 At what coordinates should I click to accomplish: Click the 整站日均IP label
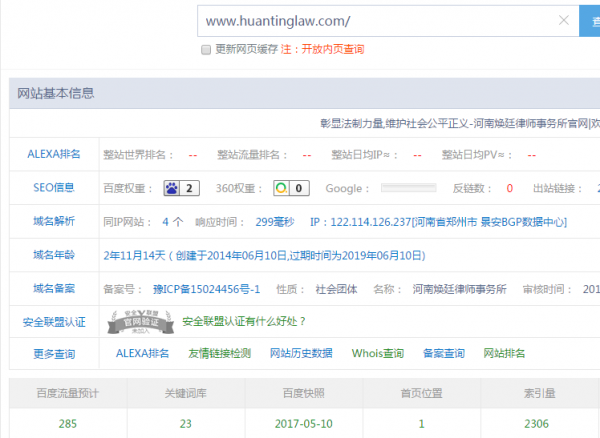pos(364,155)
